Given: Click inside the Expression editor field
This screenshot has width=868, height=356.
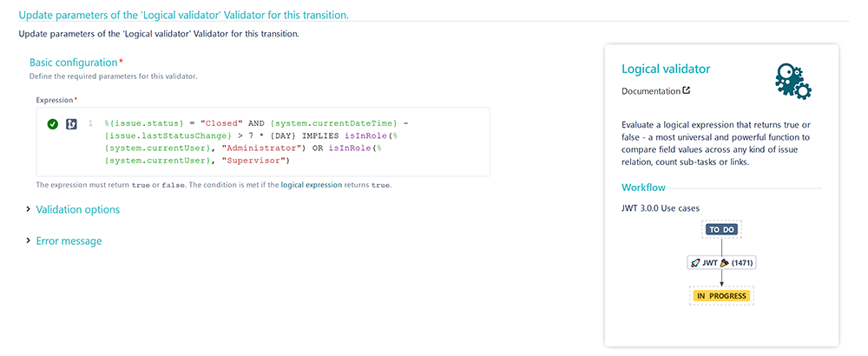Looking at the screenshot, I should tap(263, 142).
